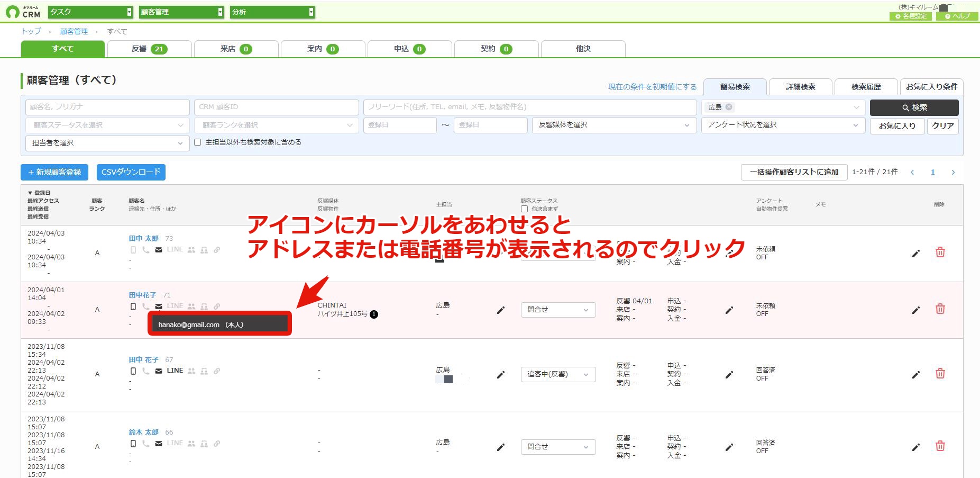Screen dimensions: 980x478
Task: Open the memo pencil icon in 田中 太郎's row
Action: [916, 253]
